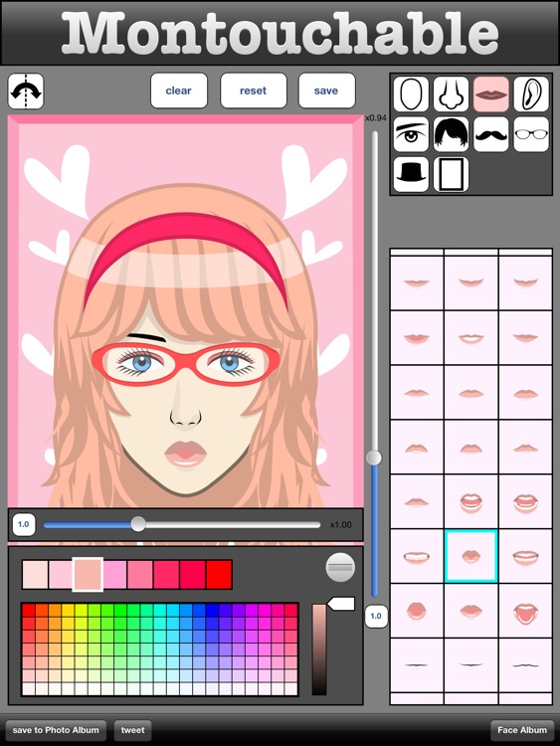Click the save button
Screen dimensions: 560x746
(326, 91)
